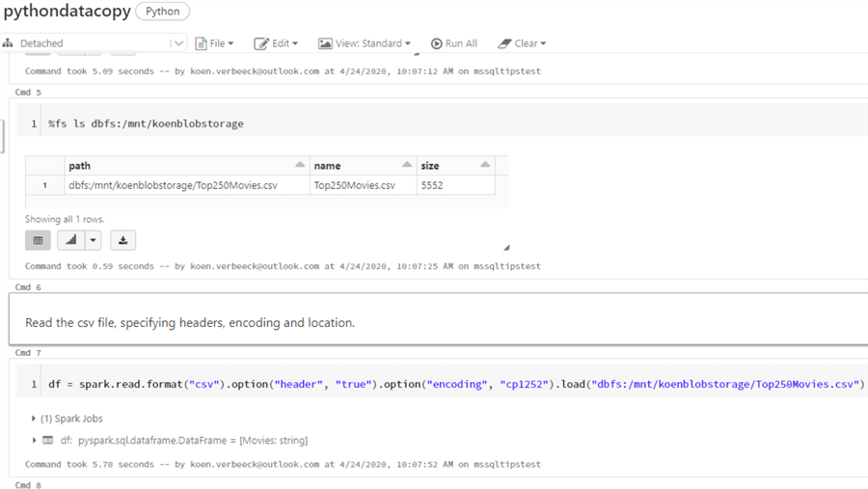Image resolution: width=868 pixels, height=489 pixels.
Task: Switch results to bar chart view
Action: coord(71,240)
